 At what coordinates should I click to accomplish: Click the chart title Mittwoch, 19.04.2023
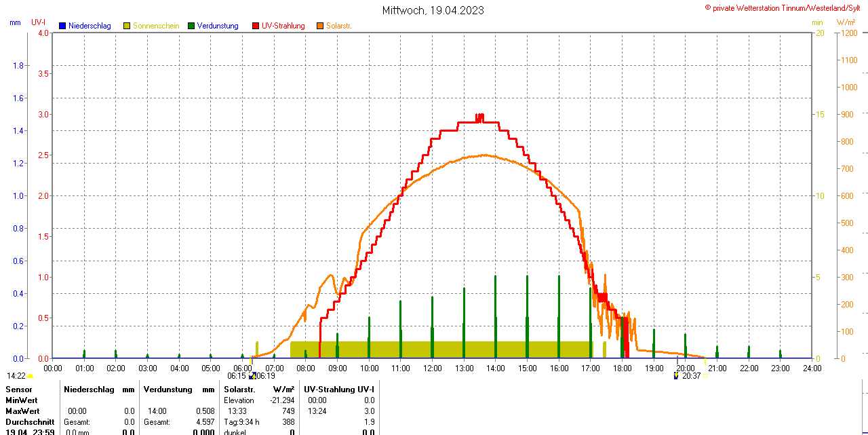click(x=433, y=10)
